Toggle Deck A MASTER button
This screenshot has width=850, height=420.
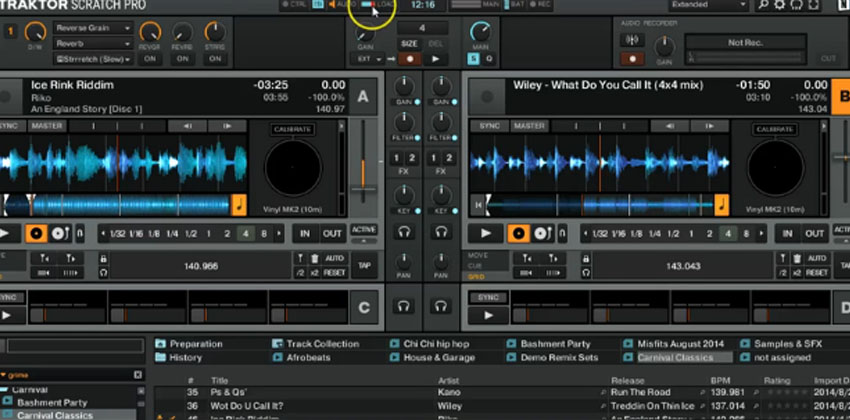pos(47,126)
